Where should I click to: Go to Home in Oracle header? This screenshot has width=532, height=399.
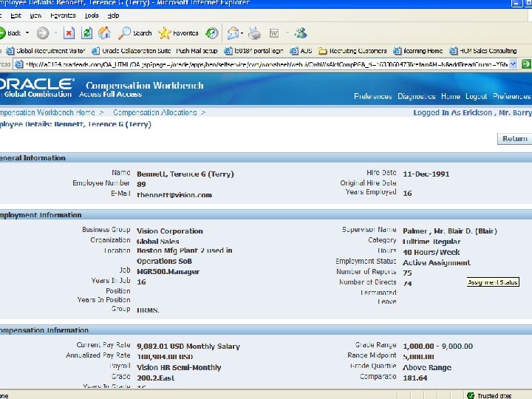pyautogui.click(x=451, y=96)
